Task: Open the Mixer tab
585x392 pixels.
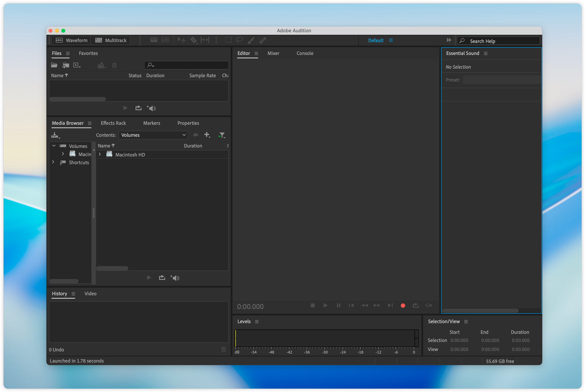Action: pyautogui.click(x=273, y=53)
